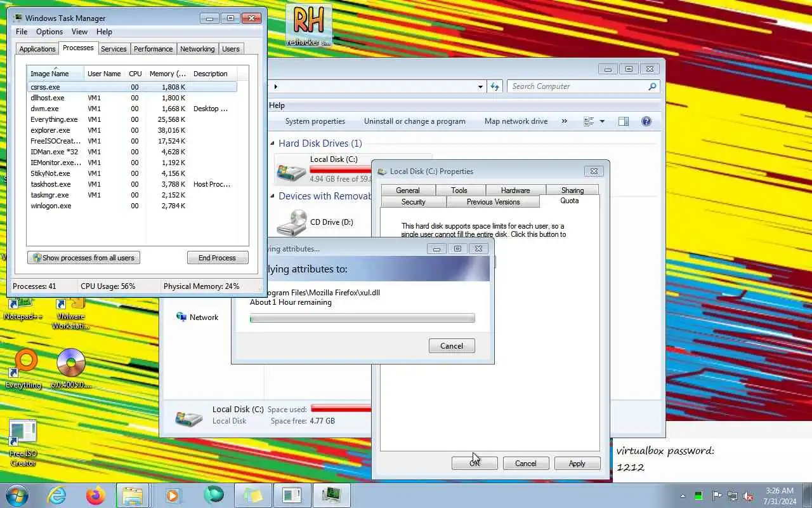Viewport: 812px width, 508px height.
Task: Switch to the Performance tab in Task Manager
Action: [x=153, y=49]
